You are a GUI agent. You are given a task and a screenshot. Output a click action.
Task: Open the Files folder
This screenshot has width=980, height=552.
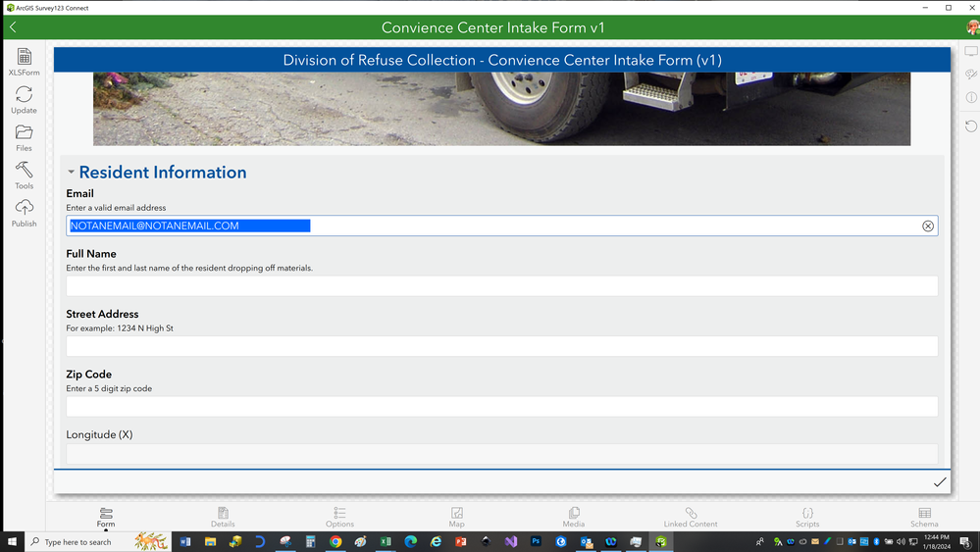pyautogui.click(x=24, y=137)
